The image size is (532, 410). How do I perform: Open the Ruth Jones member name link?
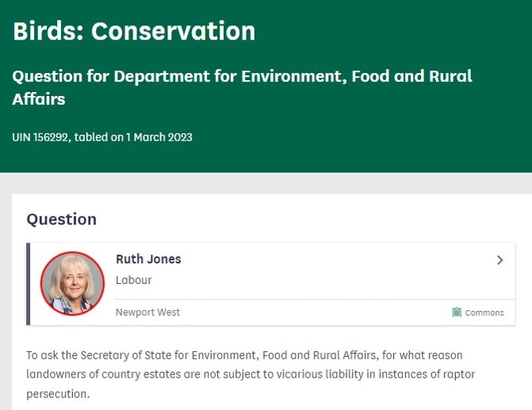pos(148,259)
